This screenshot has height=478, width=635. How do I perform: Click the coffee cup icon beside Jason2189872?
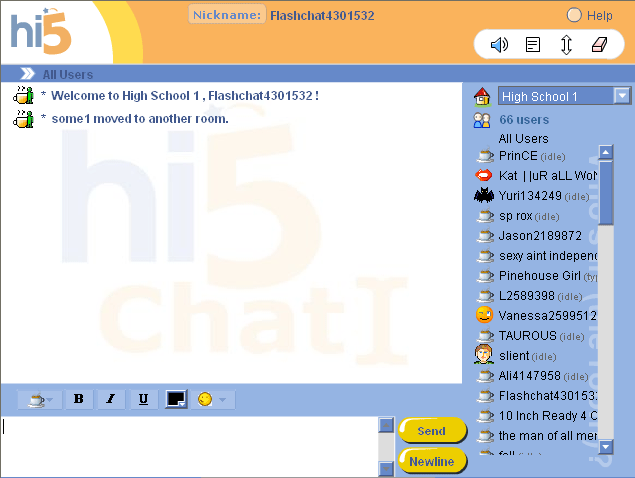point(485,236)
